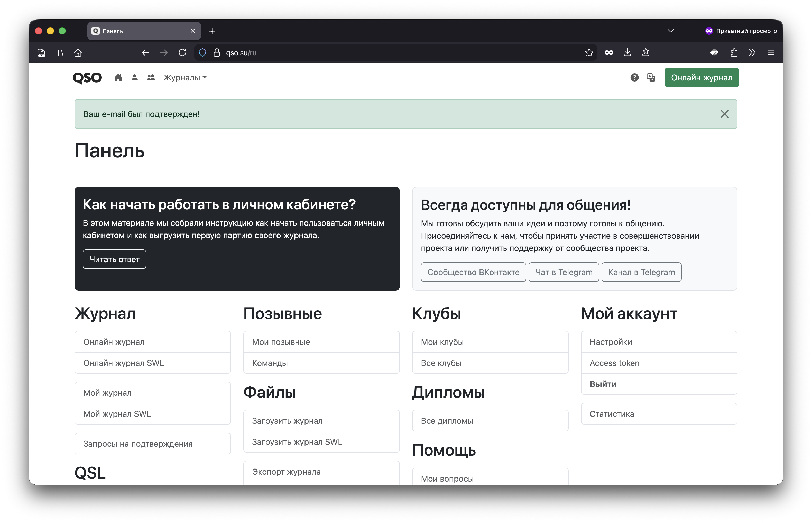Bookmark page with the star icon

(x=589, y=53)
